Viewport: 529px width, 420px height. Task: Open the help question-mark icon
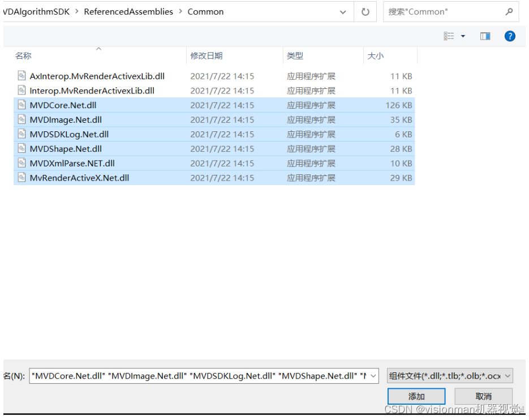(x=510, y=36)
